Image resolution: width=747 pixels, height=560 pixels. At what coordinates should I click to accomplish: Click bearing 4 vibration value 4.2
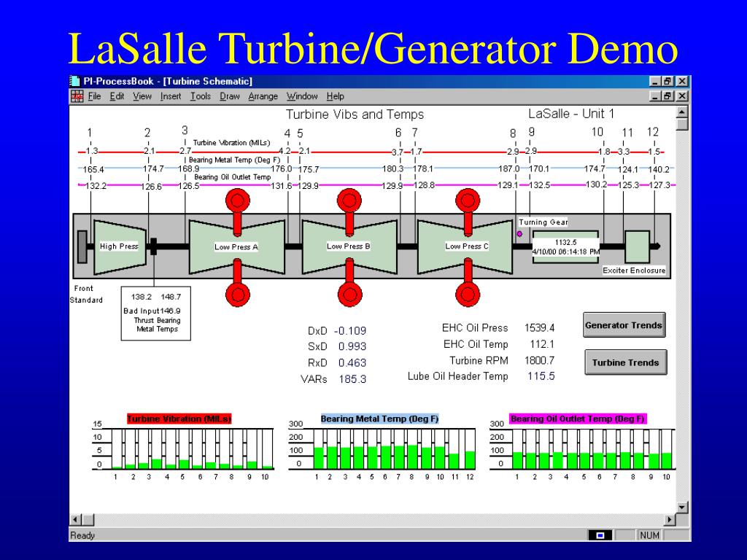coord(285,151)
